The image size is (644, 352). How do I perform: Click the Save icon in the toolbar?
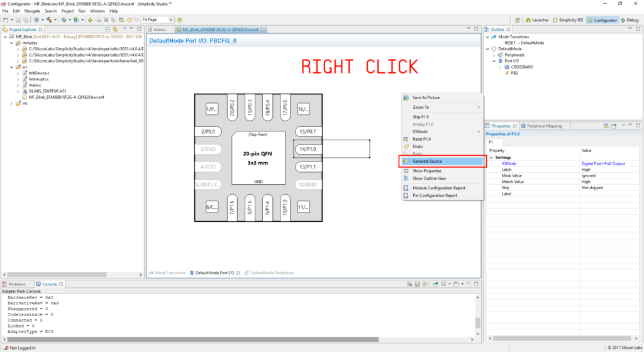click(19, 20)
